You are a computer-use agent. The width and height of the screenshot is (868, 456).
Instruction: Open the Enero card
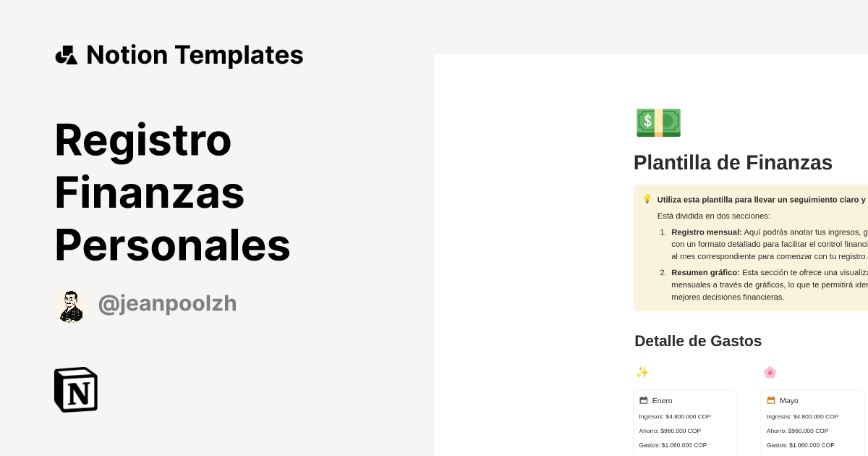[685, 422]
